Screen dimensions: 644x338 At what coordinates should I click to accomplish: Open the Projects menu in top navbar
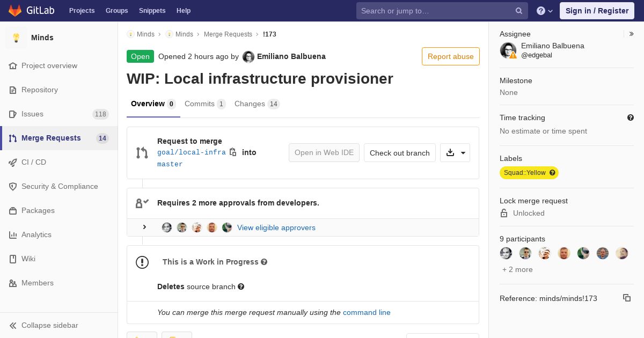(82, 11)
